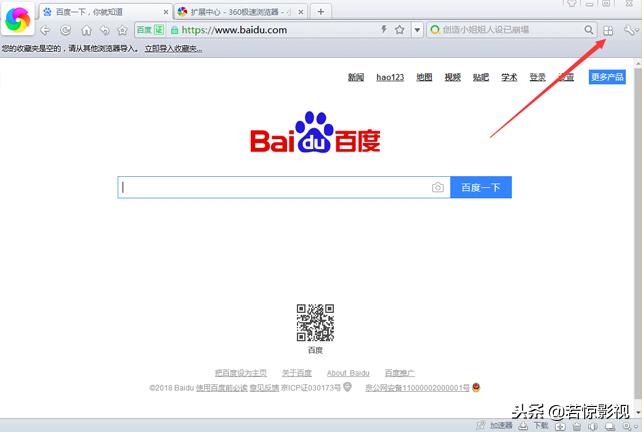This screenshot has width=642, height=432.
Task: Open the wrench tools menu
Action: click(631, 30)
